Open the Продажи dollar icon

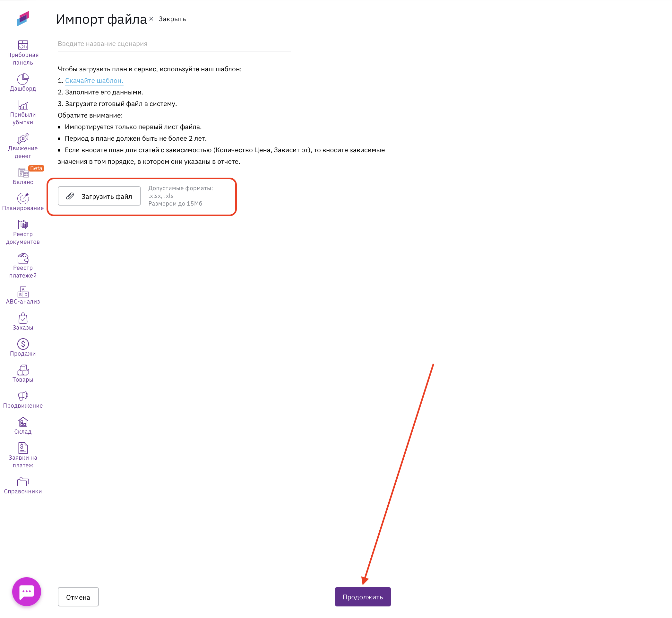coord(23,344)
